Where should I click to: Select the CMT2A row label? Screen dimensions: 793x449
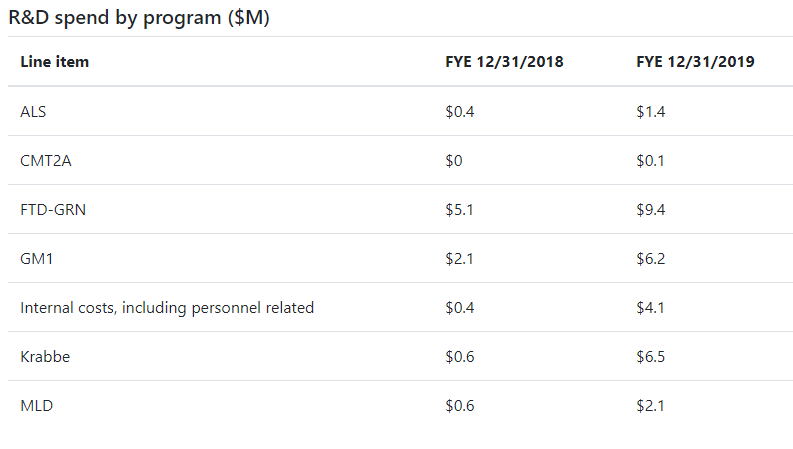pos(46,161)
